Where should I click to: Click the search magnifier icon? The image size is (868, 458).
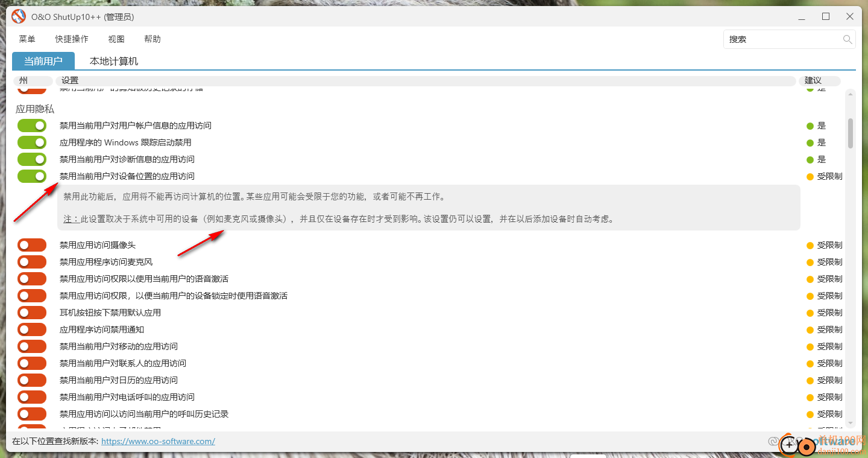tap(848, 39)
